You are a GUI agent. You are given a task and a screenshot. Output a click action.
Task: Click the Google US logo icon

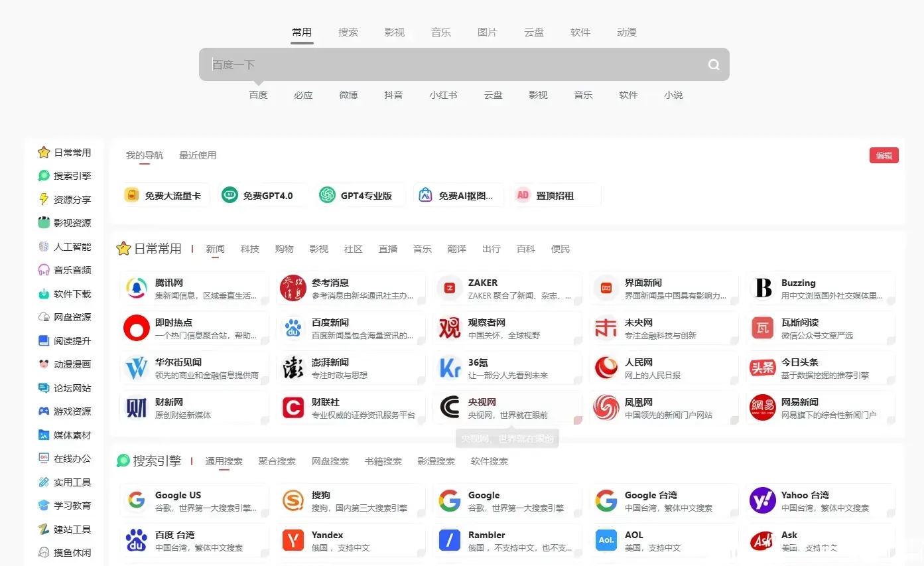[137, 501]
